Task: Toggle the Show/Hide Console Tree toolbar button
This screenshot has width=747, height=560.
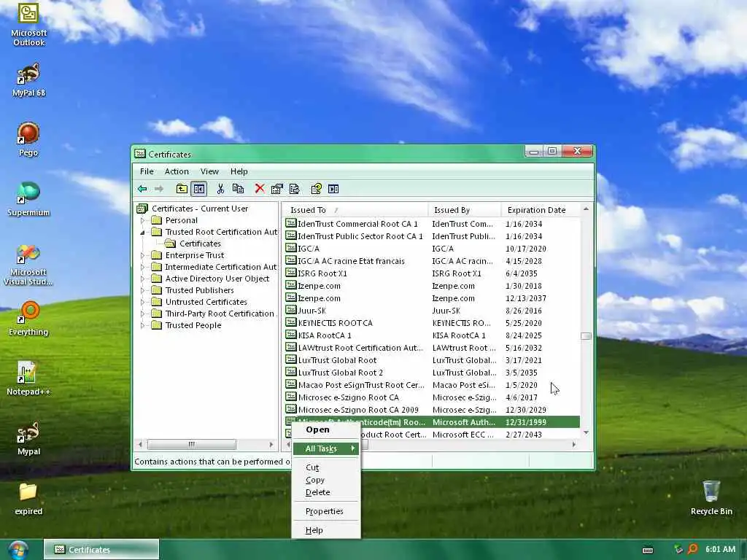Action: [x=199, y=189]
